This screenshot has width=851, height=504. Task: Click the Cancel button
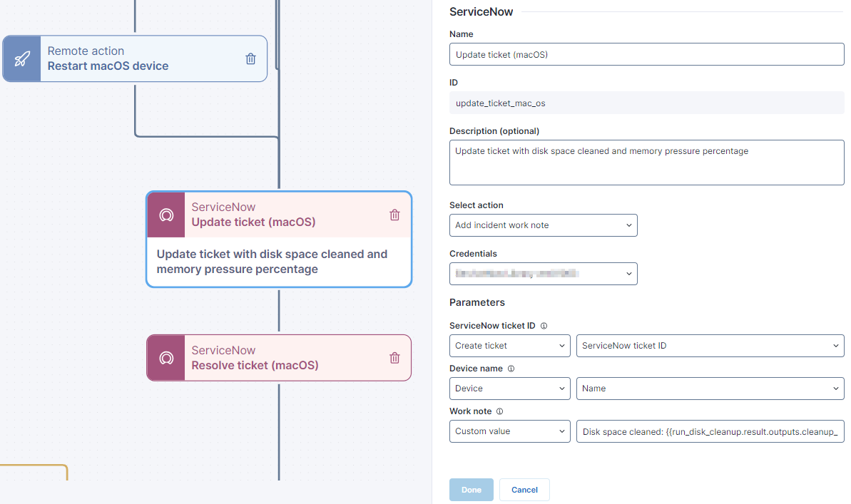pyautogui.click(x=524, y=490)
